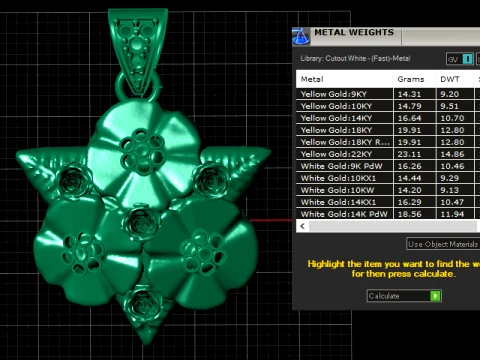Click the 11.94 DWT cell
The width and height of the screenshot is (480, 360).
pyautogui.click(x=455, y=214)
